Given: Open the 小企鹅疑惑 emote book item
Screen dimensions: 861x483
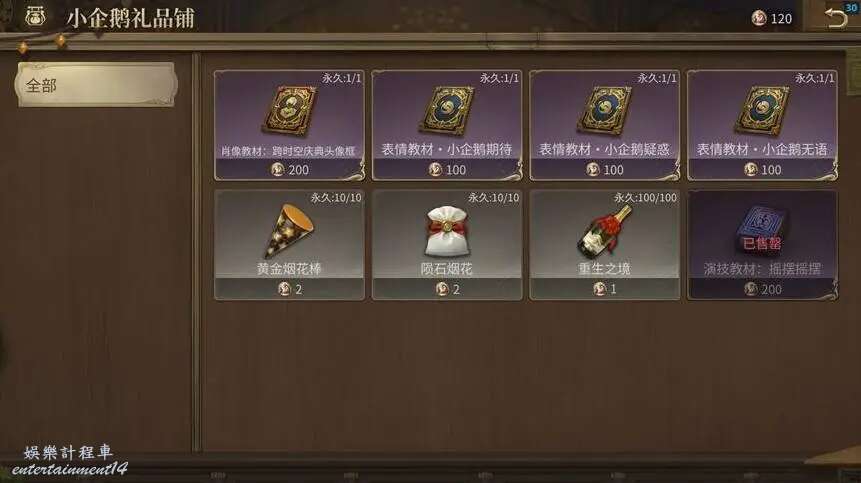Looking at the screenshot, I should coord(605,125).
